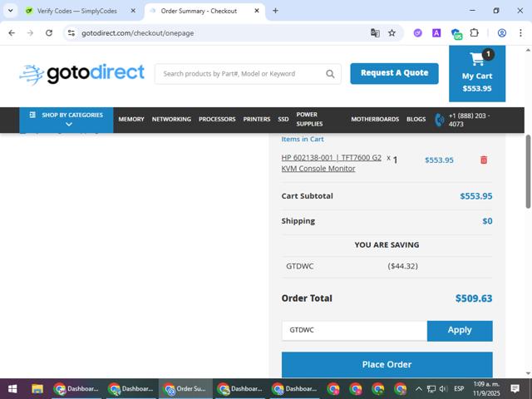The height and width of the screenshot is (399, 532).
Task: Click the Shipping $0 value
Action: click(487, 221)
